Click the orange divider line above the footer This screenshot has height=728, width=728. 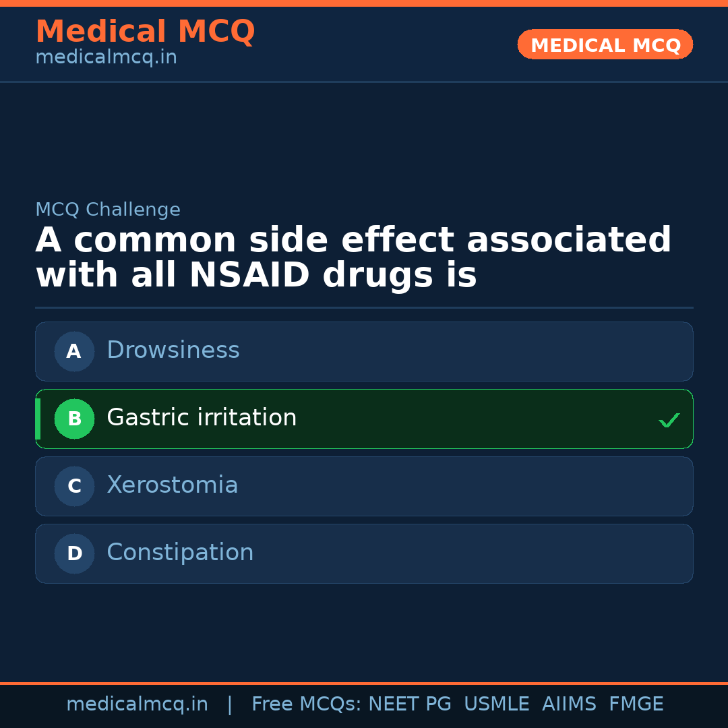tap(364, 681)
